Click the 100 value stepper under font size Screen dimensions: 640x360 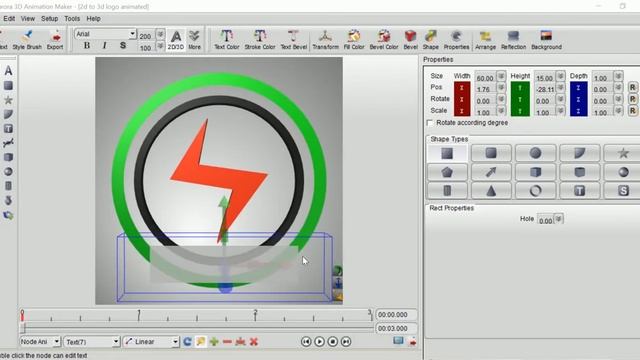(x=160, y=47)
